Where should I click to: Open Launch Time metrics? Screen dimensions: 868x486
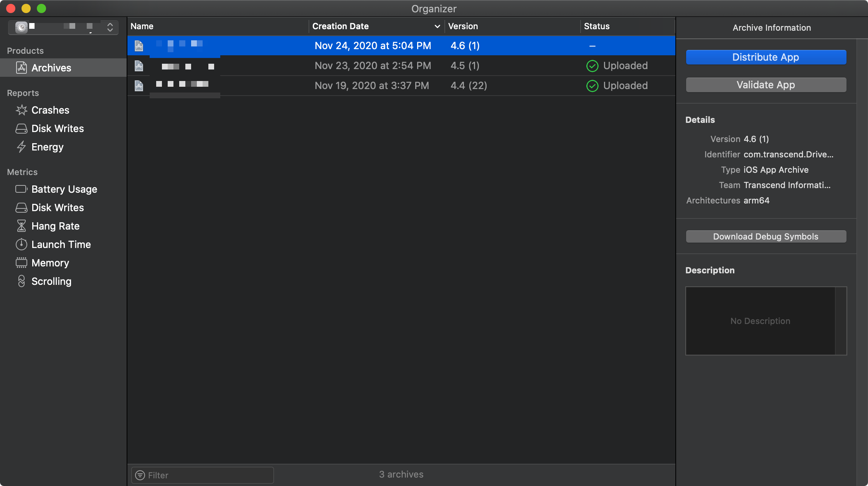[61, 245]
